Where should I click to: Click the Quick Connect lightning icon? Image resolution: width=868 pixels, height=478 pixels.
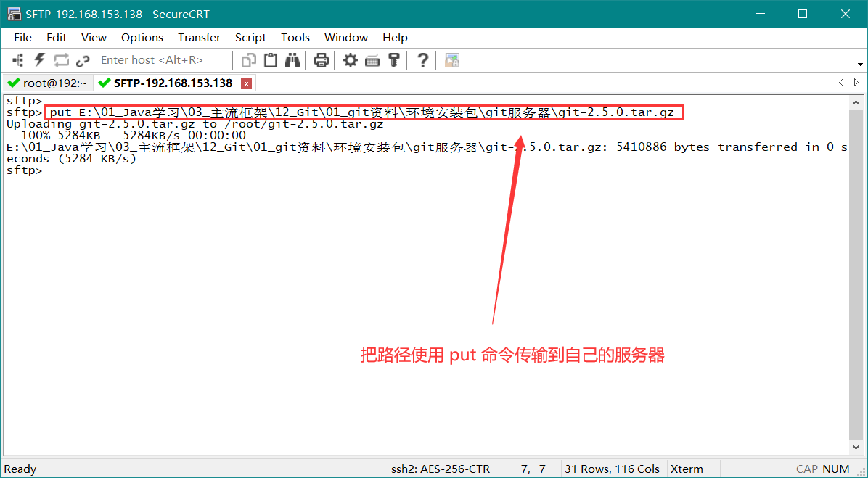[x=40, y=60]
